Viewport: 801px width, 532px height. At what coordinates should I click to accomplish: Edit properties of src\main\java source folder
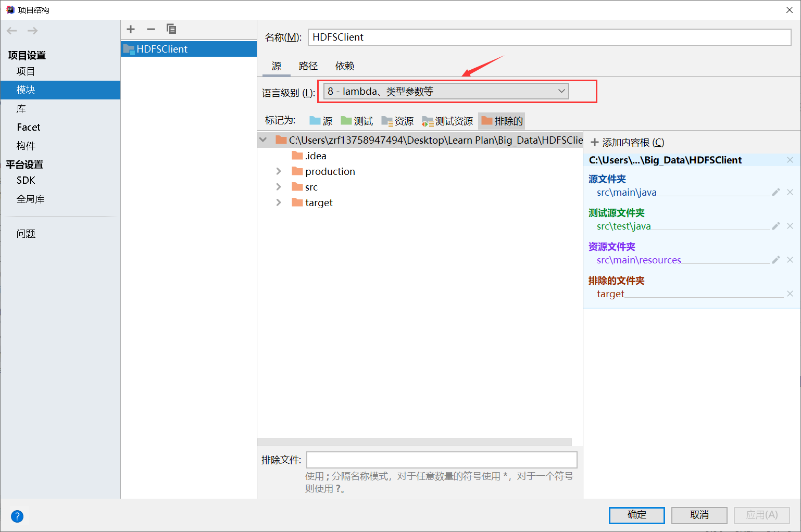click(x=776, y=192)
